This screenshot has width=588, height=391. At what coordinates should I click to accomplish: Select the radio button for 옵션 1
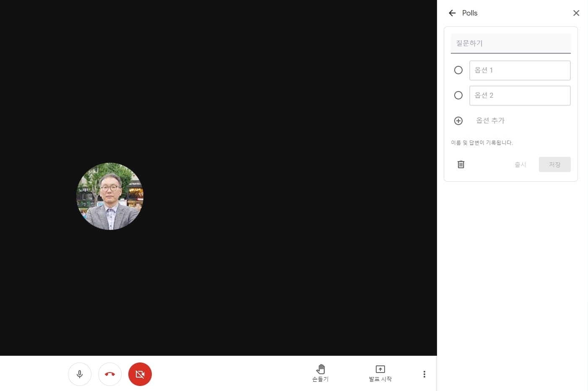[458, 70]
